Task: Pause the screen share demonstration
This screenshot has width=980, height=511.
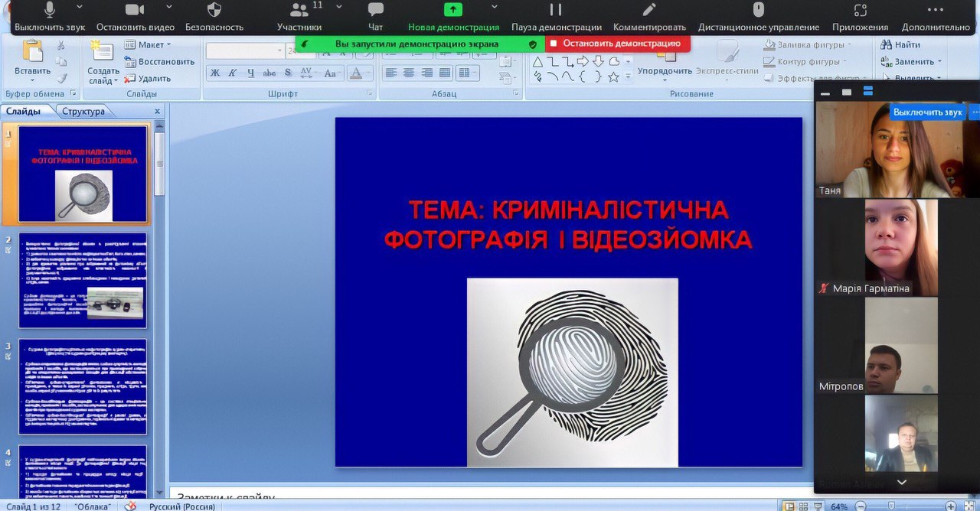Action: click(x=556, y=10)
